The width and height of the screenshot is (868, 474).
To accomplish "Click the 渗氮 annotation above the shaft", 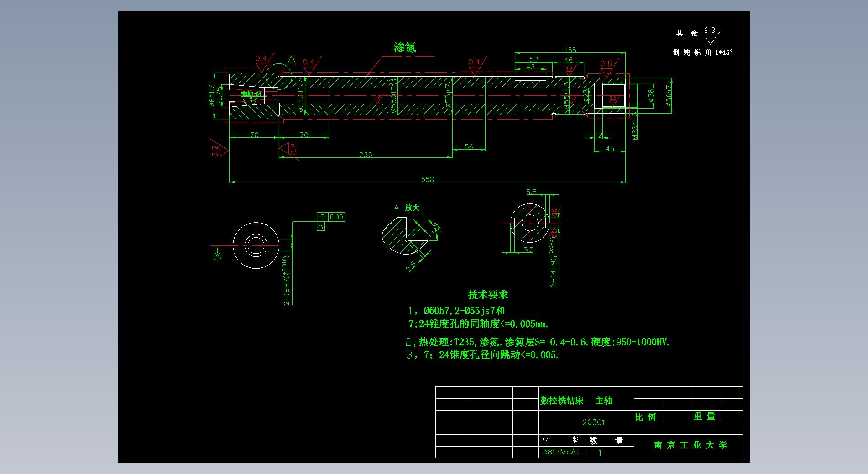I will 405,47.
